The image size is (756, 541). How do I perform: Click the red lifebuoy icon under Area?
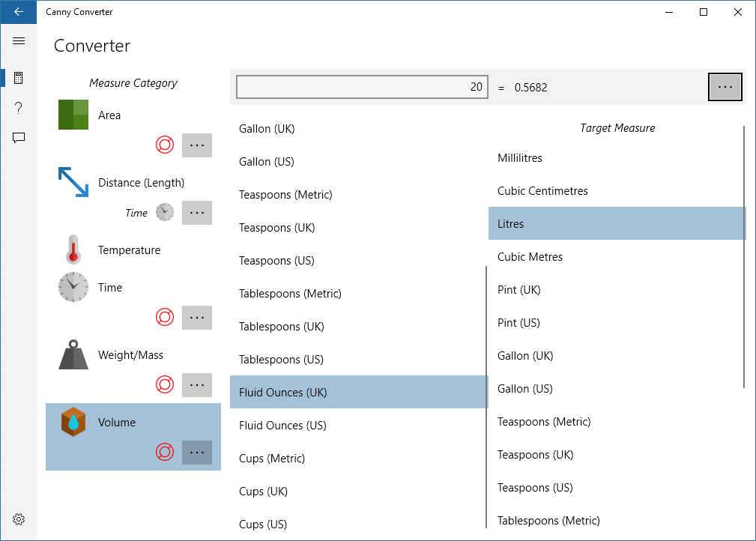click(165, 145)
